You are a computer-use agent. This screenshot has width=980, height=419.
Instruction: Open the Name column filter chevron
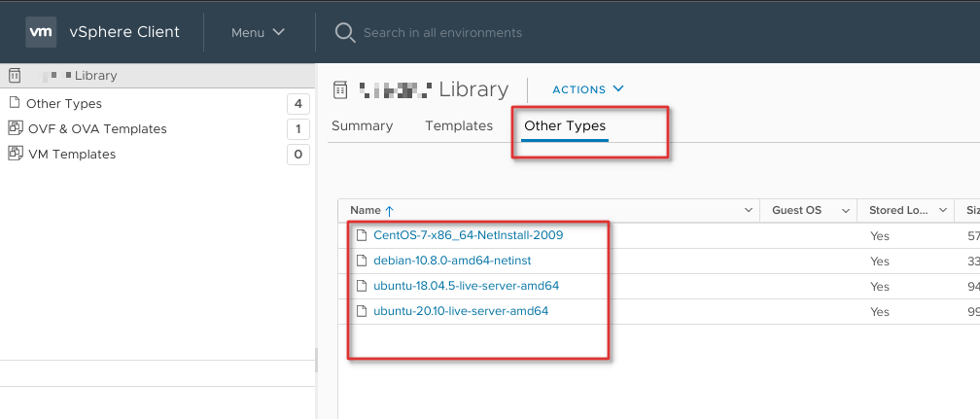click(749, 211)
